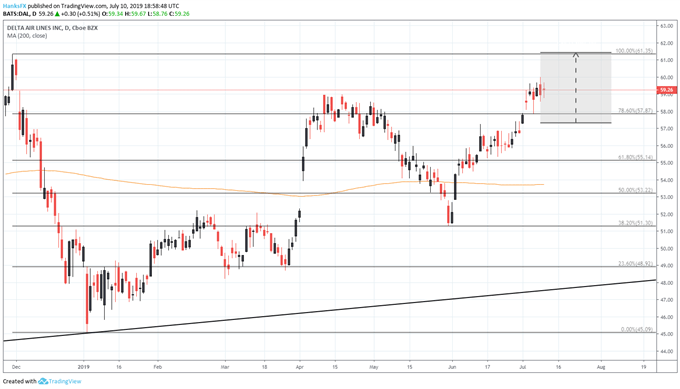
Task: Click the Aug label on time axis
Action: (601, 367)
